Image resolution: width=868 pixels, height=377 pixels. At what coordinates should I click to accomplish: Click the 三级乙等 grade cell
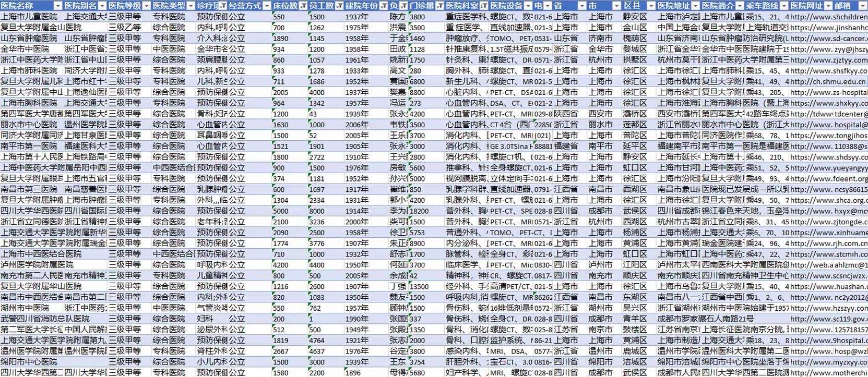tap(129, 28)
